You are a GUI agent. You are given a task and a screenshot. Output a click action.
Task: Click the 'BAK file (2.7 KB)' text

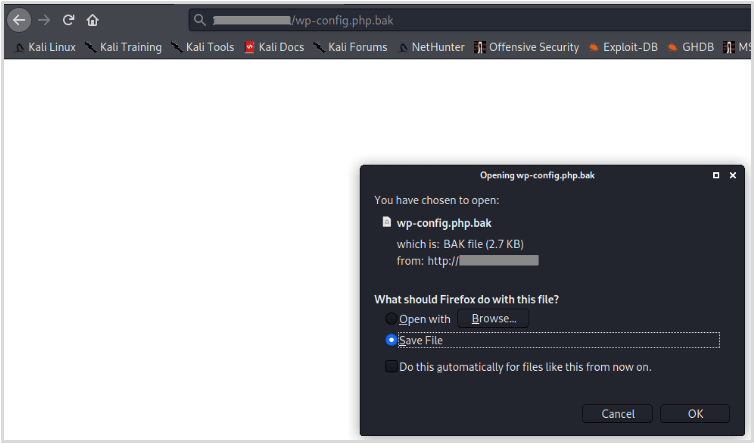(x=483, y=244)
